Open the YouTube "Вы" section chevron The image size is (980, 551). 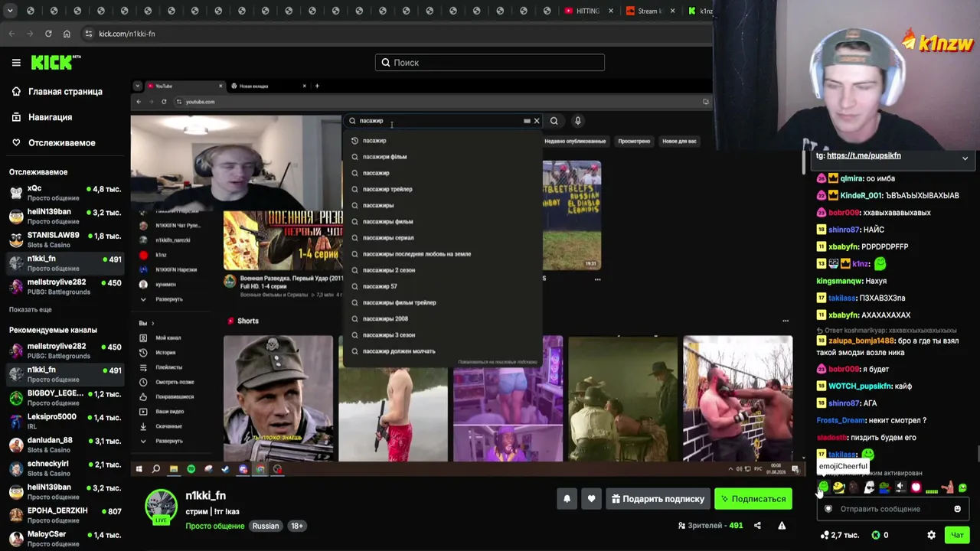pyautogui.click(x=152, y=323)
